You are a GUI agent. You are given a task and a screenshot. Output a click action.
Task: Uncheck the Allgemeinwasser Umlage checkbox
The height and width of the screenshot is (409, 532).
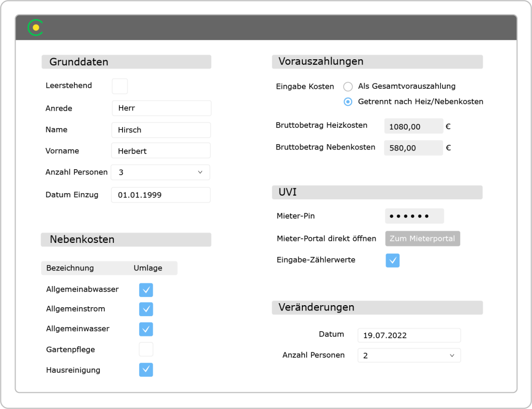pyautogui.click(x=146, y=329)
